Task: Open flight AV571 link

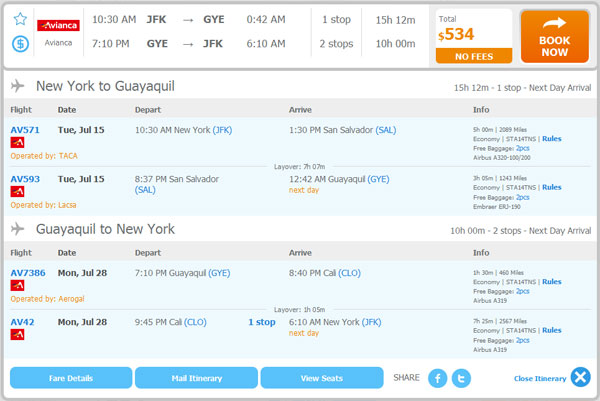Action: 25,130
